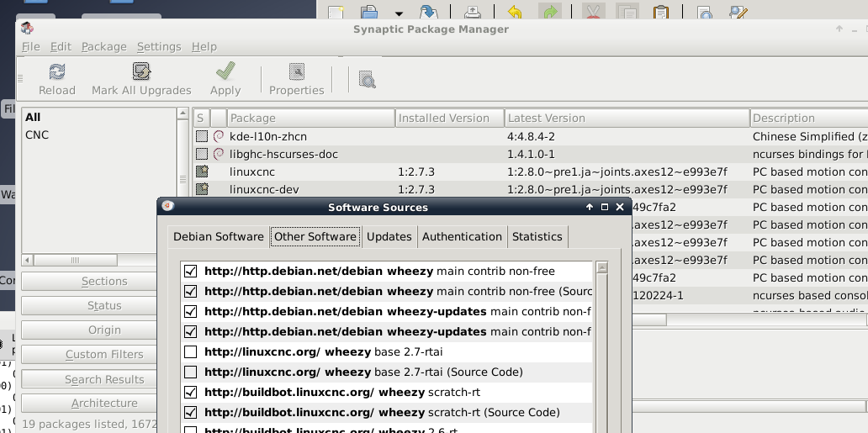Roll up the Software Sources dialog
Viewport: 868px width, 433px height.
point(590,207)
